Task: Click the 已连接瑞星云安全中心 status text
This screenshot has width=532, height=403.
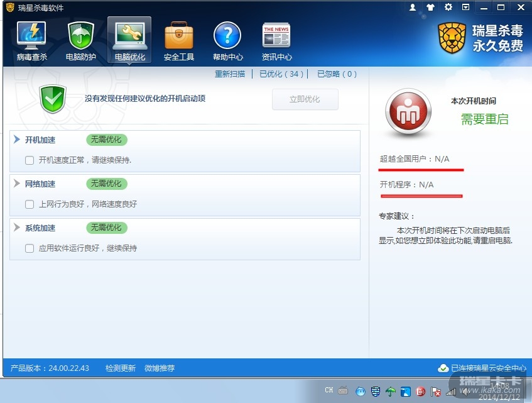Action: (489, 368)
